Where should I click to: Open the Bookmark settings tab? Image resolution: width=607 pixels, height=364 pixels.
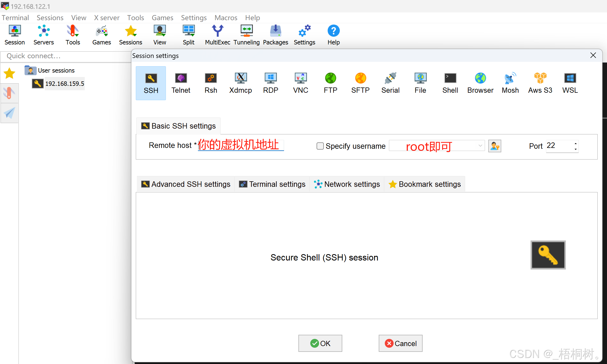coord(425,184)
